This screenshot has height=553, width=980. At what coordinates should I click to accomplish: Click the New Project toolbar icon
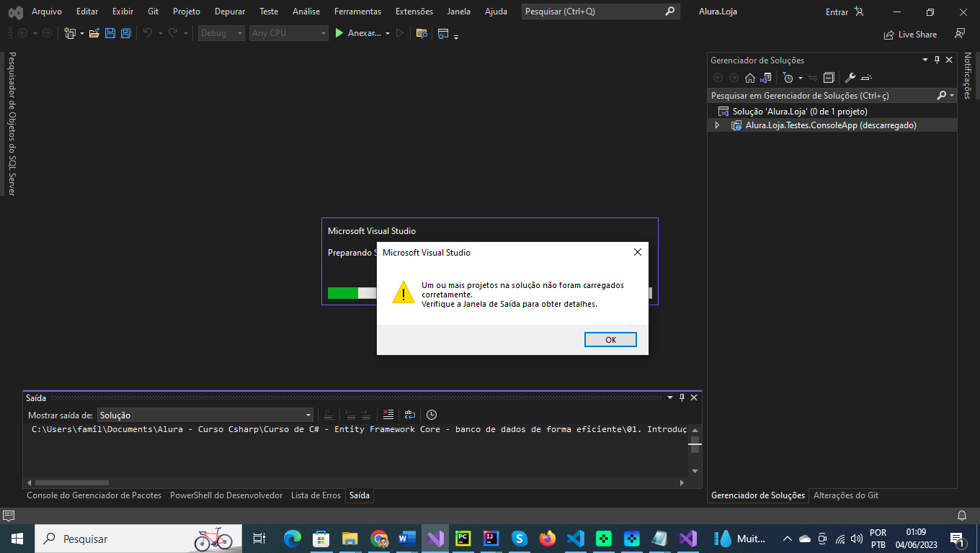[70, 33]
